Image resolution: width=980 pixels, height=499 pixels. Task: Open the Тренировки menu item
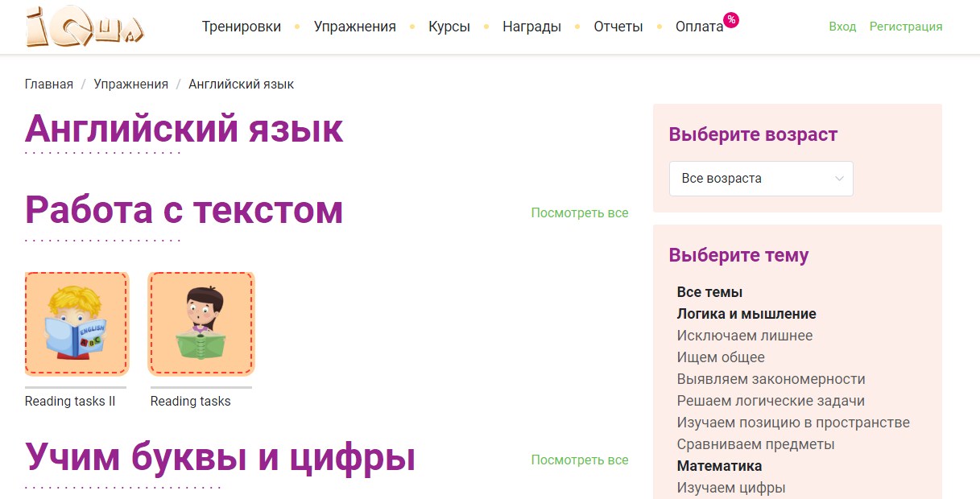point(242,27)
